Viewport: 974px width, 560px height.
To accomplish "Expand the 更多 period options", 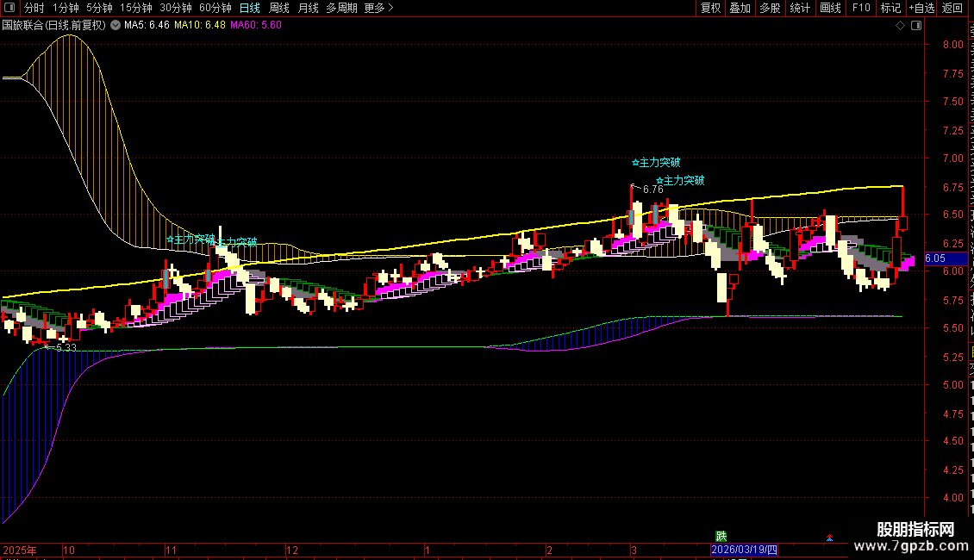I will coord(379,8).
